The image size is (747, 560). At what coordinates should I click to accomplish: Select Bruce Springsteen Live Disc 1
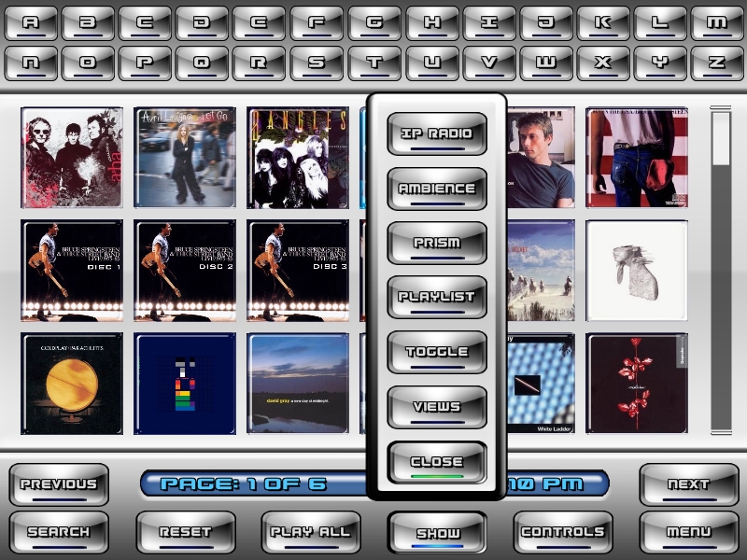[72, 271]
